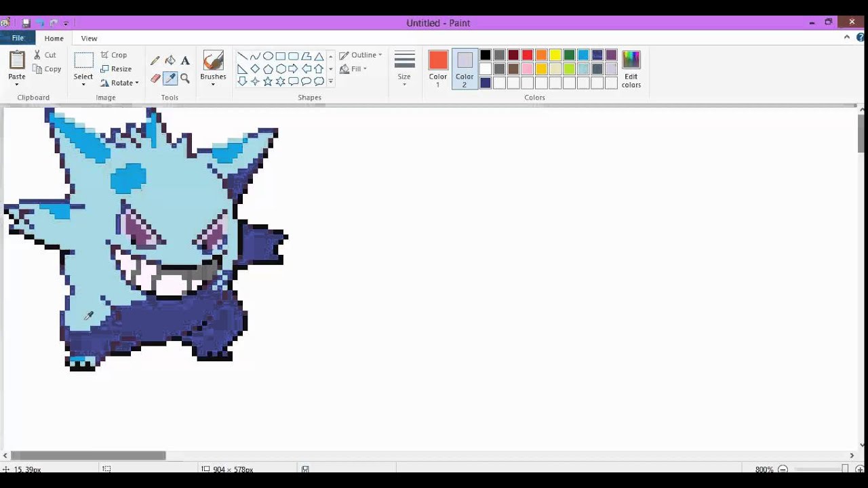Choose the Hexagon shape

click(281, 69)
